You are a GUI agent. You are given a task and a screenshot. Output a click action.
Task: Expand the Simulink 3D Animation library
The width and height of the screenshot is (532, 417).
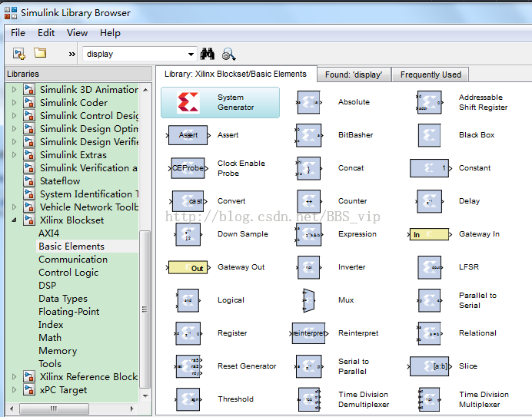tap(14, 90)
